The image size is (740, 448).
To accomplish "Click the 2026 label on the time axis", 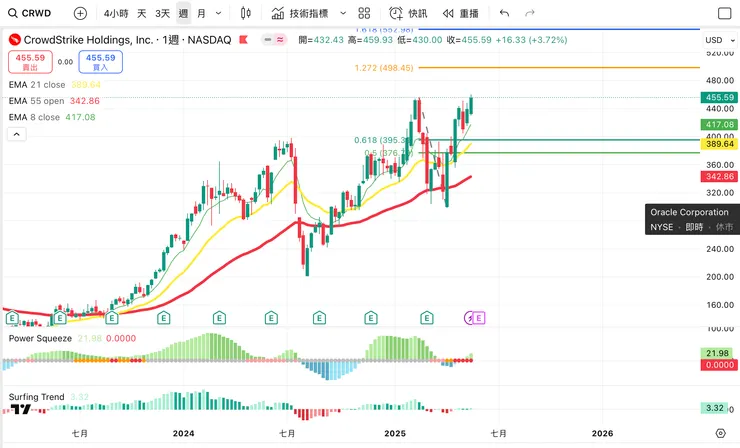I will (x=603, y=433).
